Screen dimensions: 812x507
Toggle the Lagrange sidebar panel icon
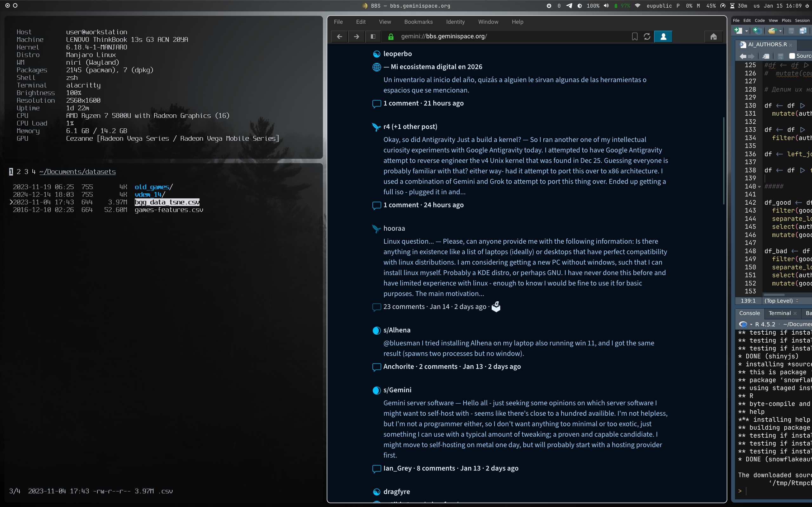(373, 36)
